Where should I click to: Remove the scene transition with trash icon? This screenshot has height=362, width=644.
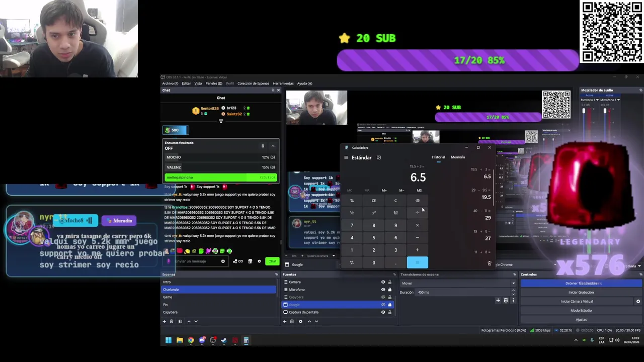tap(506, 300)
